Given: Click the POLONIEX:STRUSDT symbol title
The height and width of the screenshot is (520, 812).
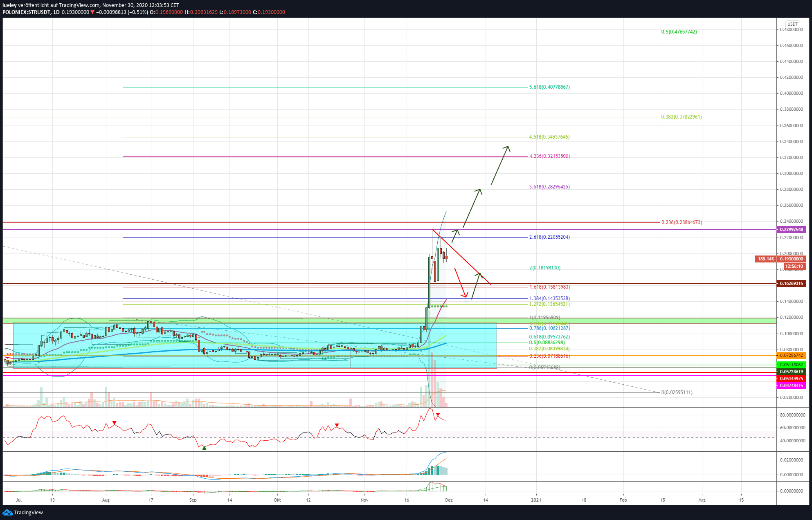Looking at the screenshot, I should [27, 12].
